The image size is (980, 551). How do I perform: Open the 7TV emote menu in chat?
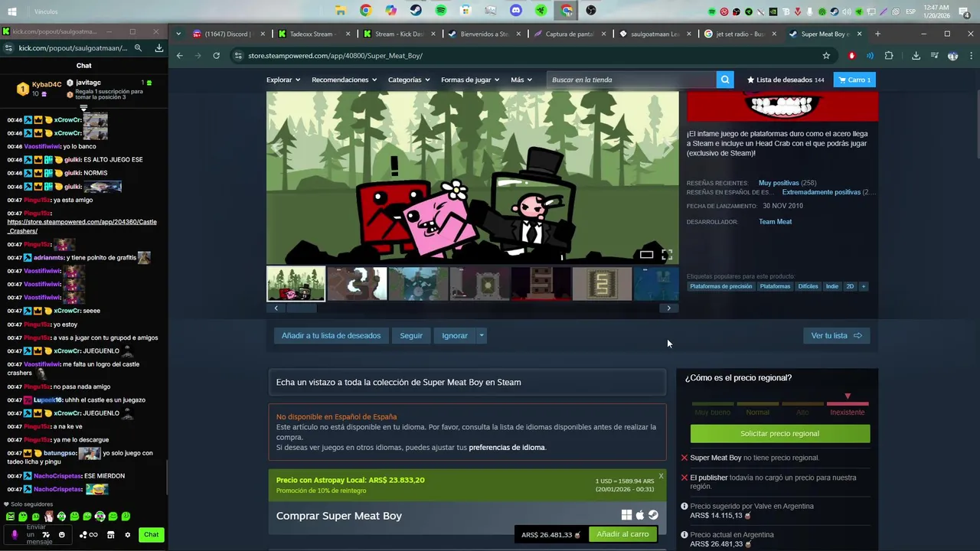coord(45,535)
